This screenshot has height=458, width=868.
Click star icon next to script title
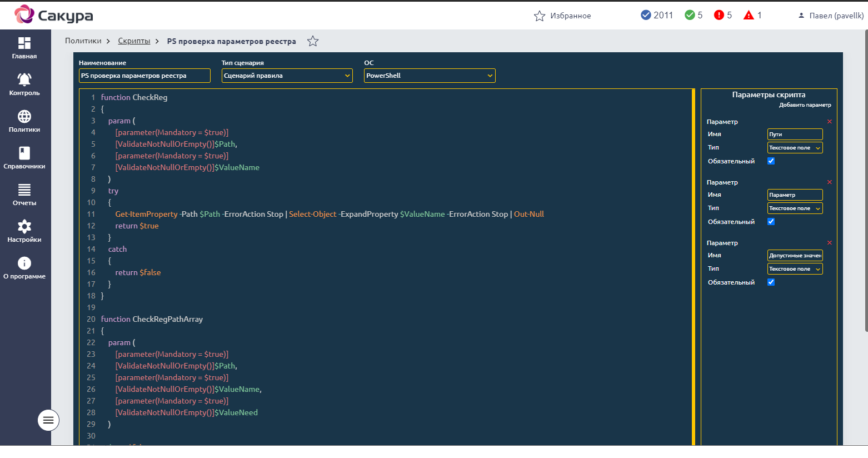(313, 41)
